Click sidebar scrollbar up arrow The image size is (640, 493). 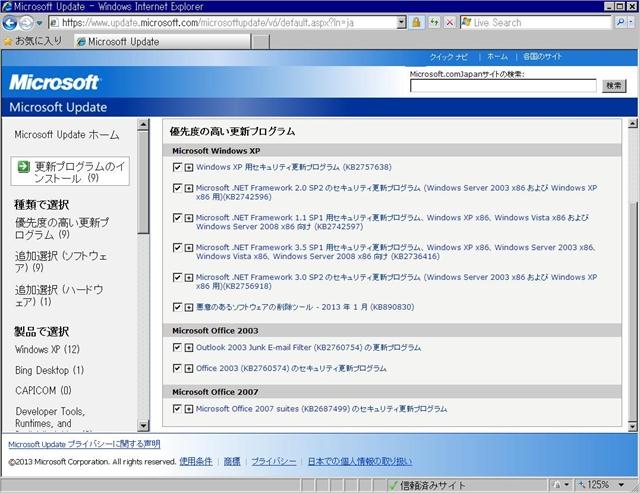click(x=143, y=124)
